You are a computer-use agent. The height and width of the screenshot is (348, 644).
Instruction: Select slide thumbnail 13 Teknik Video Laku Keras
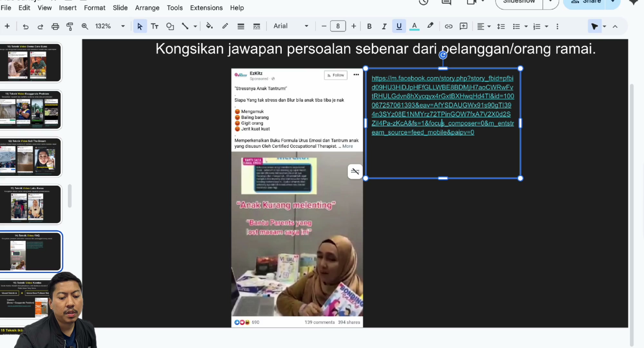pos(31,204)
